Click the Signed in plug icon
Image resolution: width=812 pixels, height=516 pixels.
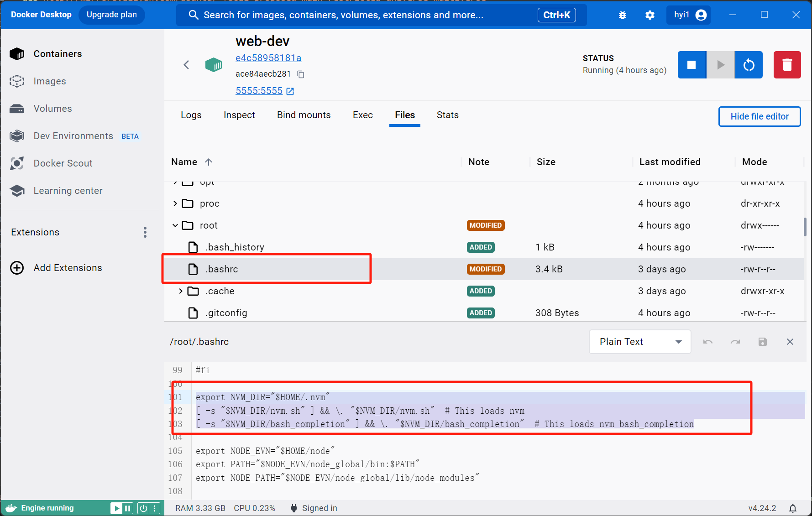[x=294, y=508]
